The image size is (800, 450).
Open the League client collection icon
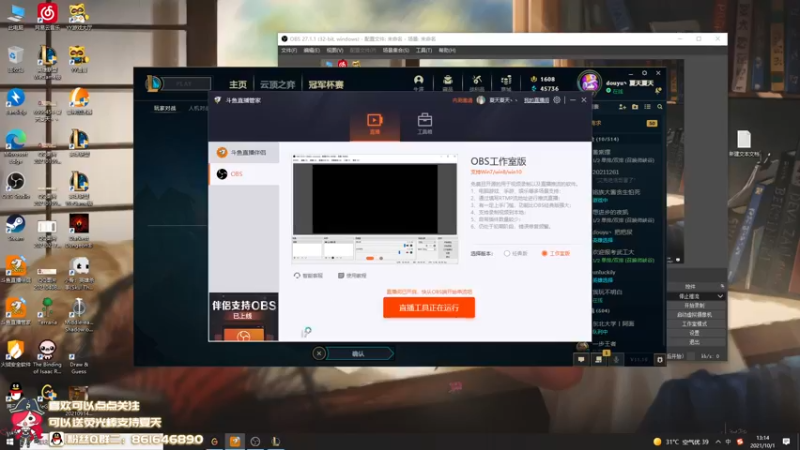447,82
